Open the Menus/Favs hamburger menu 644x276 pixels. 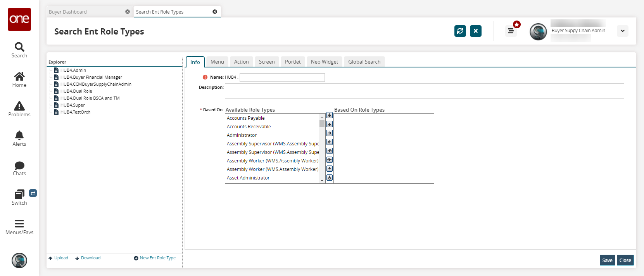tap(19, 227)
